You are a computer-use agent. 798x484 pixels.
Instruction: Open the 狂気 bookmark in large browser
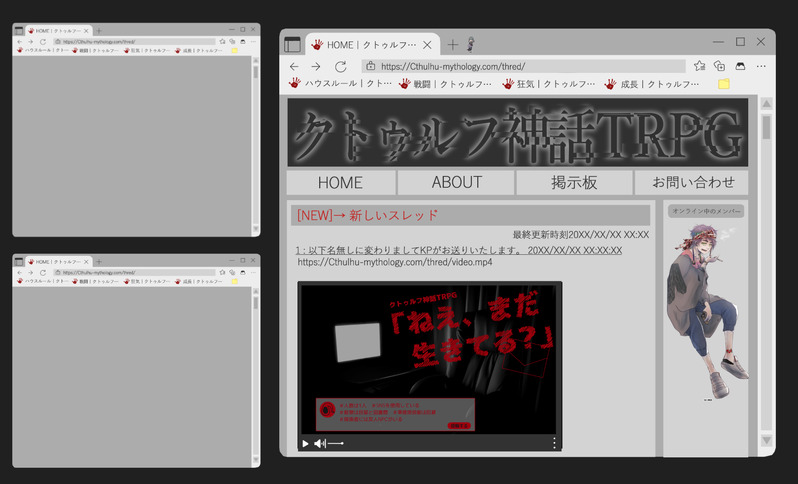point(549,84)
